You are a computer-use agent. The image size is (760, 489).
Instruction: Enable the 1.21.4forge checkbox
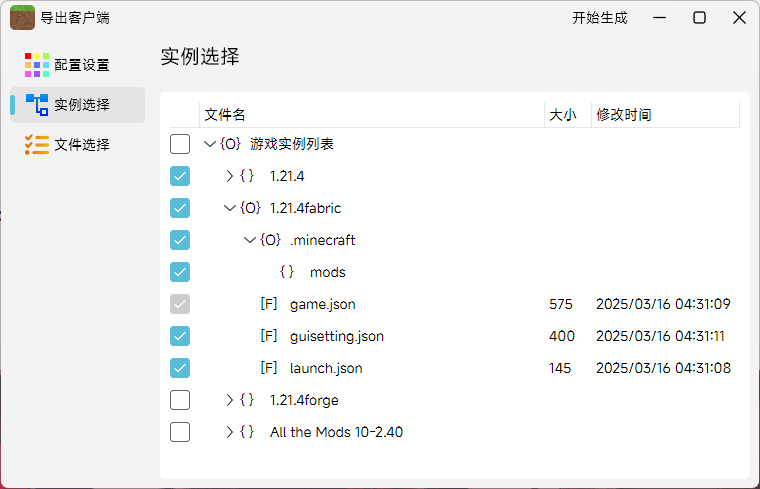180,400
